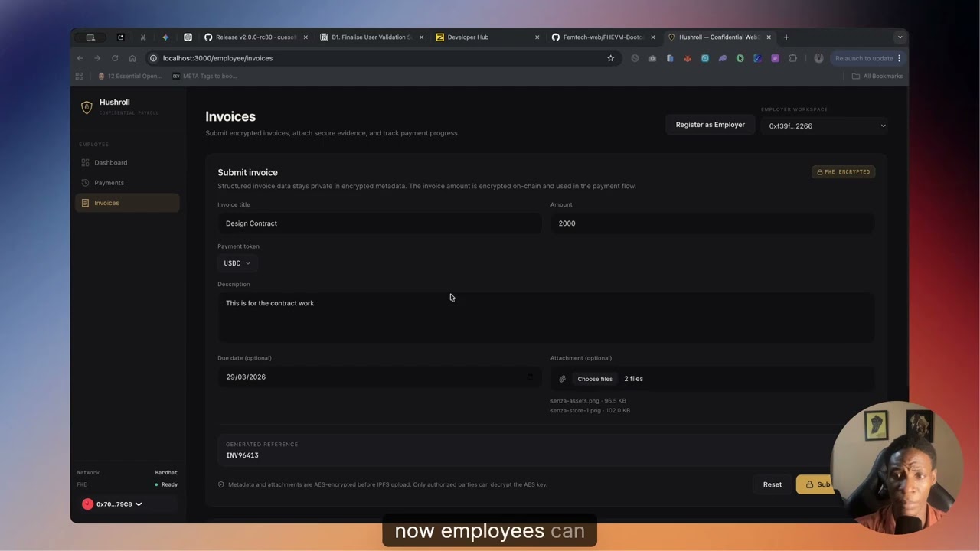Open the Payments sidebar item
Screen dimensions: 980x551
point(127,183)
